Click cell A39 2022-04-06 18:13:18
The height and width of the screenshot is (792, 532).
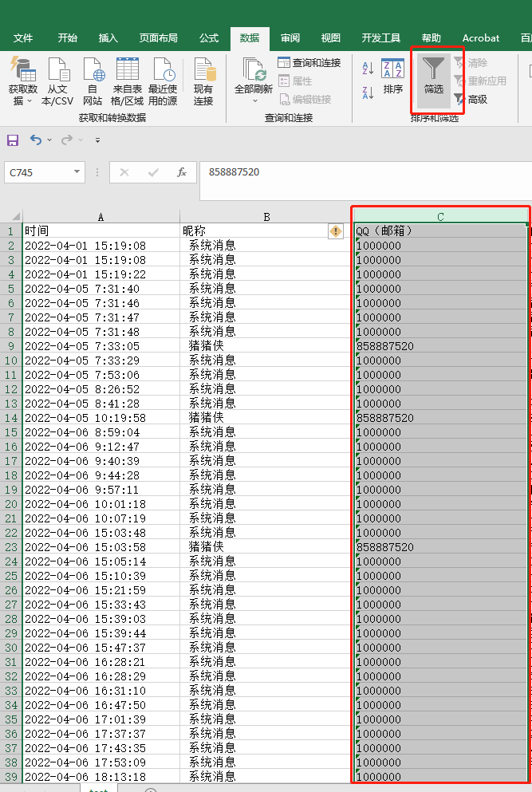pos(101,776)
